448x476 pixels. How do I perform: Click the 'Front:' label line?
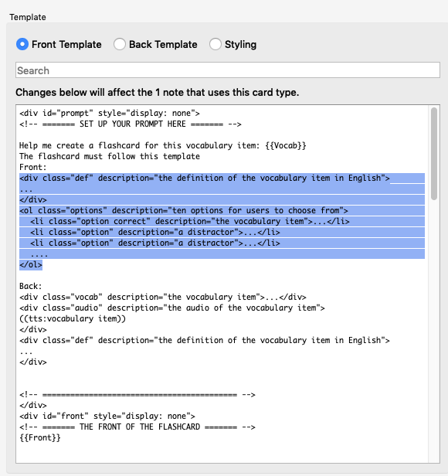click(33, 167)
